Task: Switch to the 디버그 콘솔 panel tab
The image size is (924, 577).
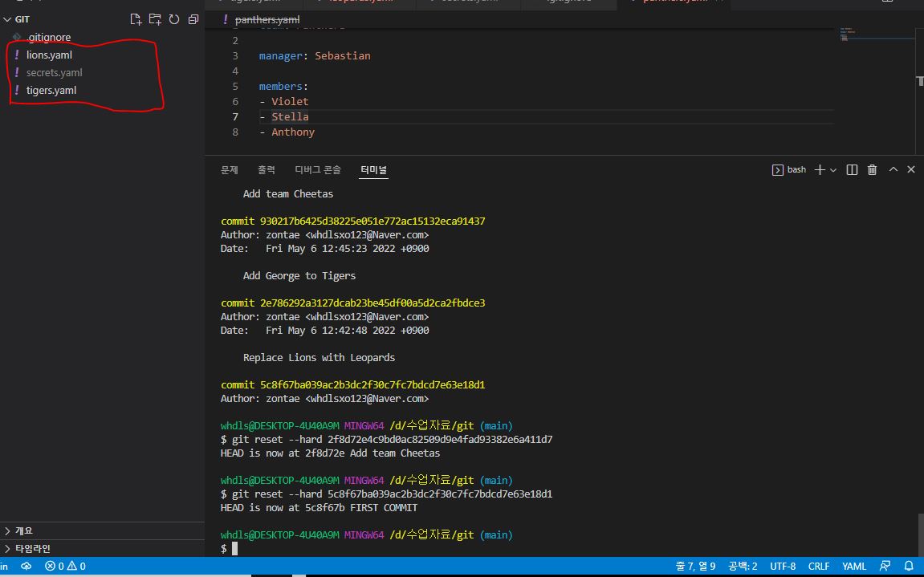Action: (x=318, y=170)
